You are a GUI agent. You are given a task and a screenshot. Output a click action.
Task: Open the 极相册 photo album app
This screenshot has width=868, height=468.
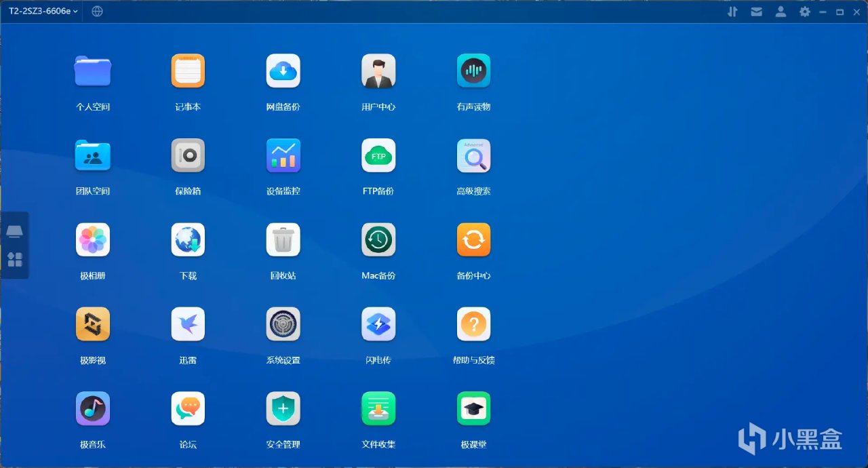93,240
